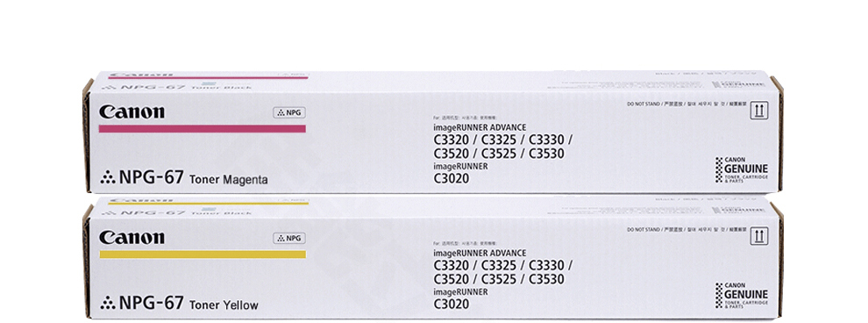The height and width of the screenshot is (323, 868).
Task: Click the magenta color stripe
Action: 202,128
